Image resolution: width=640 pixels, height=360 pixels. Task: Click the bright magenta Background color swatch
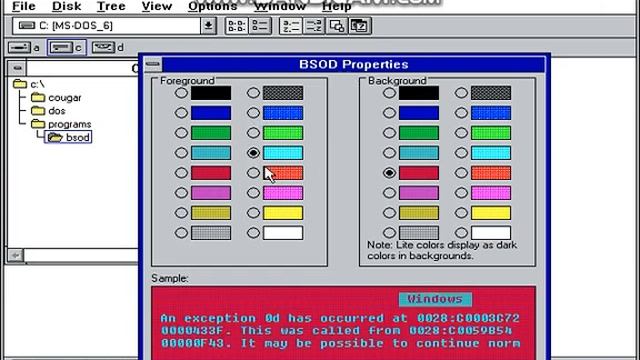click(x=491, y=193)
